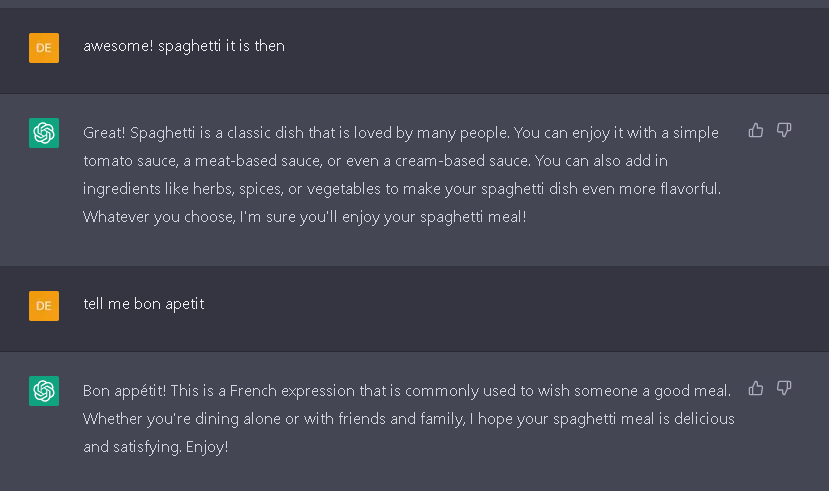Click the DE avatar beside 'tell me bon apetit'
Image resolution: width=829 pixels, height=491 pixels.
point(44,305)
